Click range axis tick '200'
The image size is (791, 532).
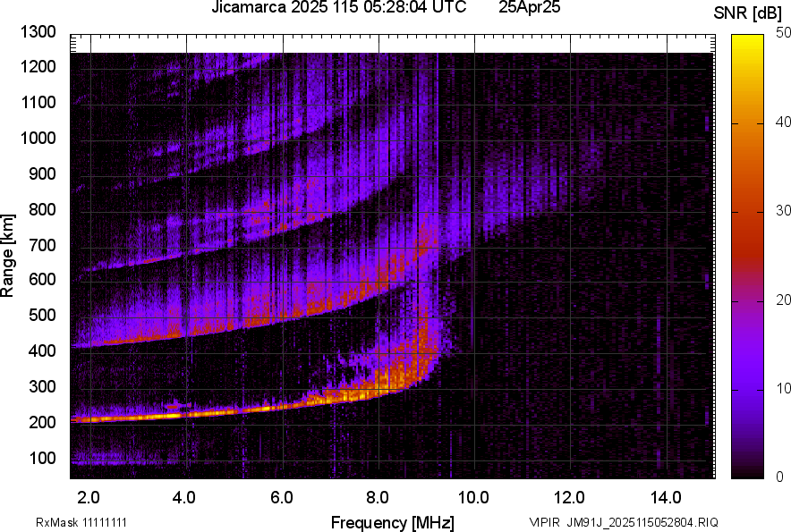pos(42,422)
